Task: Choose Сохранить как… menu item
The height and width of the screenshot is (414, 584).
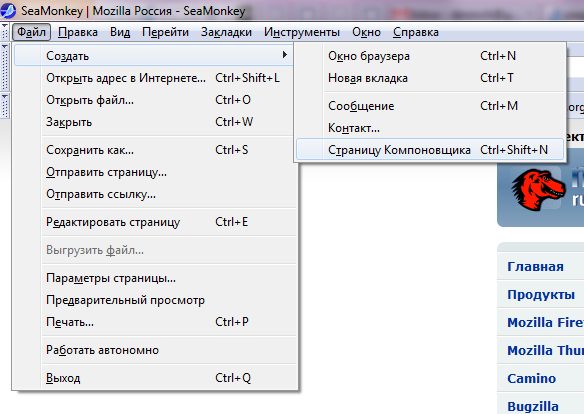Action: 155,150
